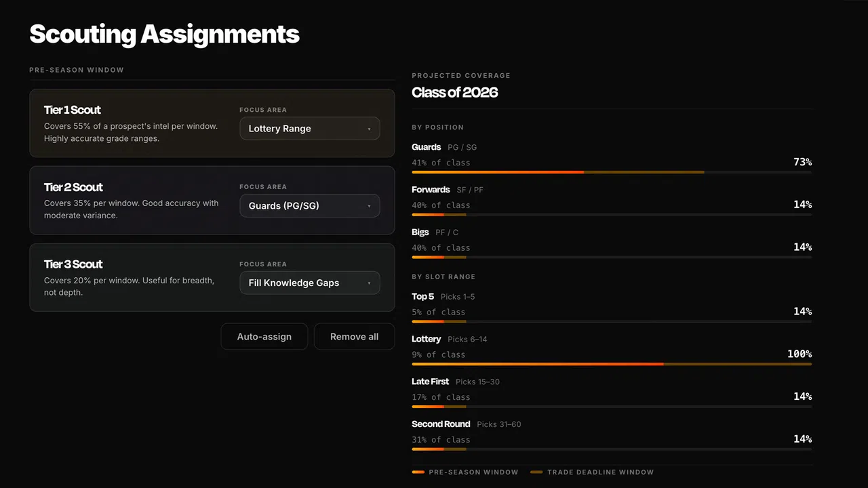The width and height of the screenshot is (868, 488).
Task: Click the Tier 2 Scout description text
Action: click(x=132, y=209)
